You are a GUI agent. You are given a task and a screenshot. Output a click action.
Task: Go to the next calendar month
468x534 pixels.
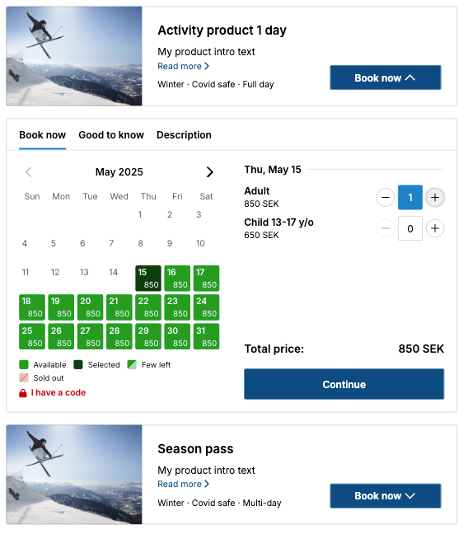coord(210,172)
